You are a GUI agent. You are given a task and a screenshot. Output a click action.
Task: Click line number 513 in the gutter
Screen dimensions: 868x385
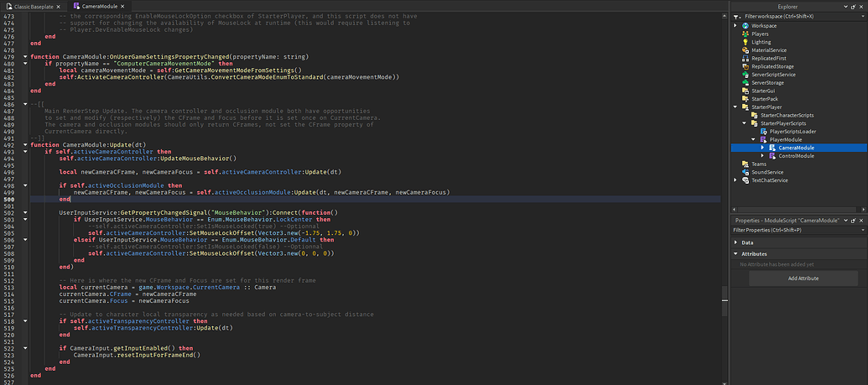click(x=8, y=287)
